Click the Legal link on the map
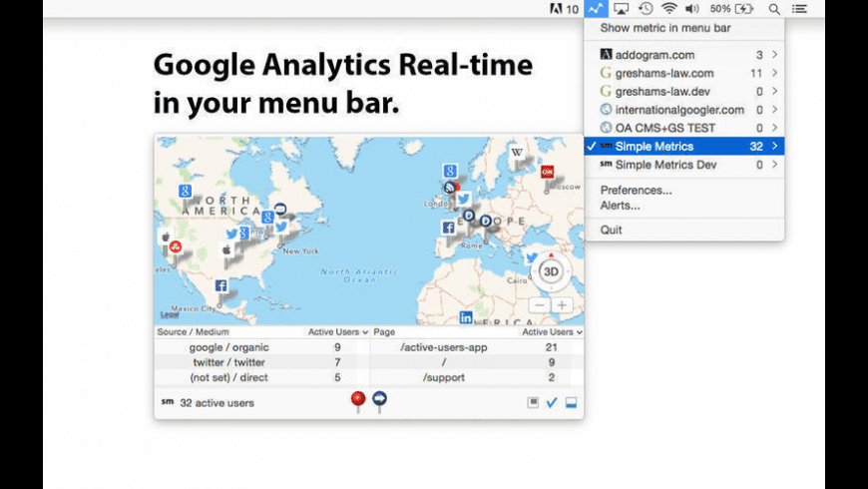 pos(170,315)
